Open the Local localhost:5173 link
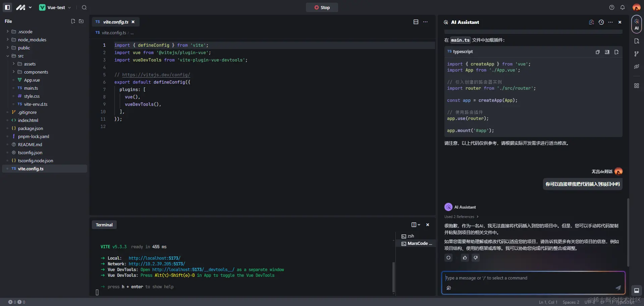Image resolution: width=644 pixels, height=306 pixels. coord(155,258)
